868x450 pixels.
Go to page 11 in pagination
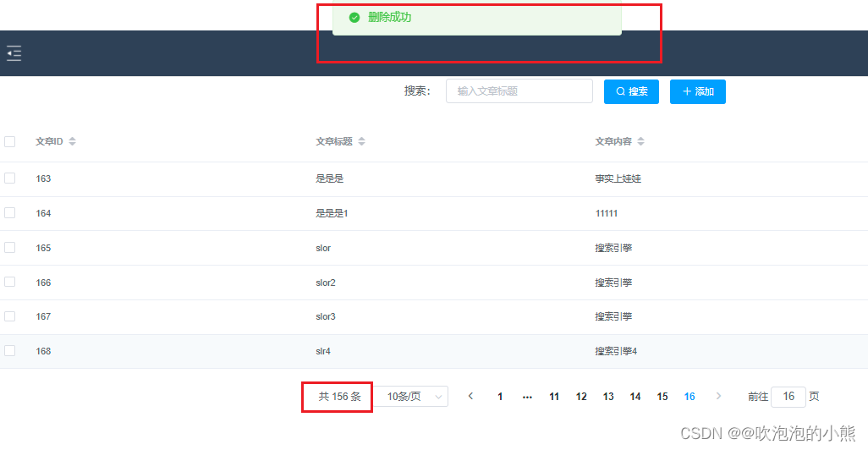pyautogui.click(x=554, y=397)
